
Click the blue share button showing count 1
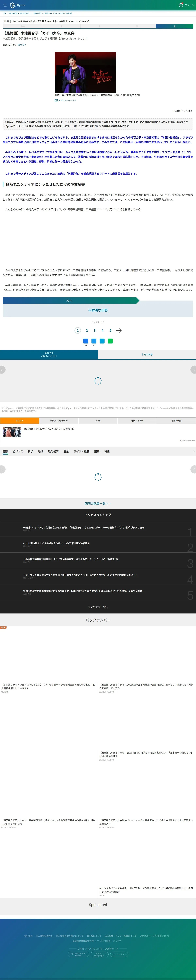[x=102, y=341]
